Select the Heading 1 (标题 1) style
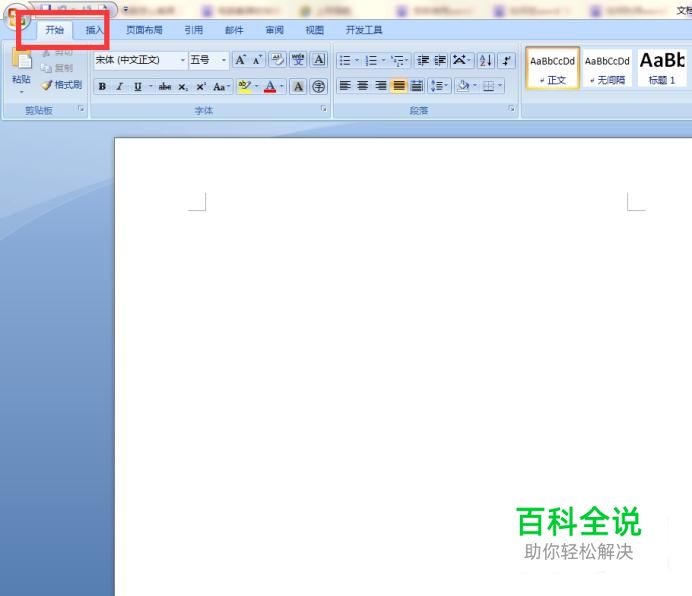Screen dimensions: 692x596 [662, 68]
